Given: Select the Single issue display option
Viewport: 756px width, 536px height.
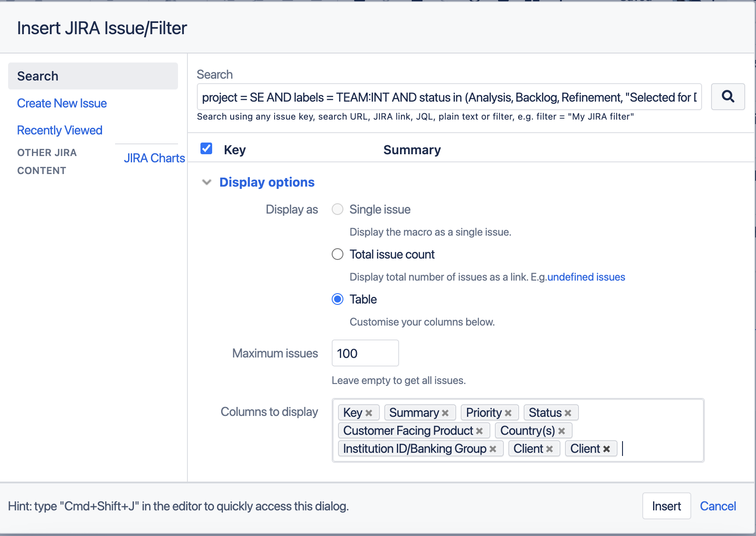Looking at the screenshot, I should click(337, 209).
